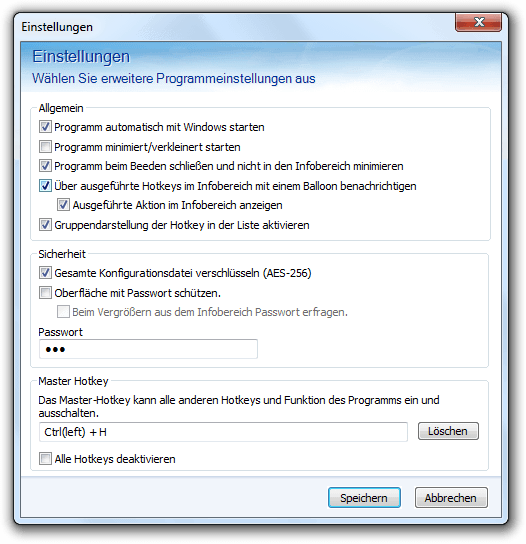Click the 'Einstellungen' header title text
This screenshot has height=544, width=526.
tap(81, 57)
